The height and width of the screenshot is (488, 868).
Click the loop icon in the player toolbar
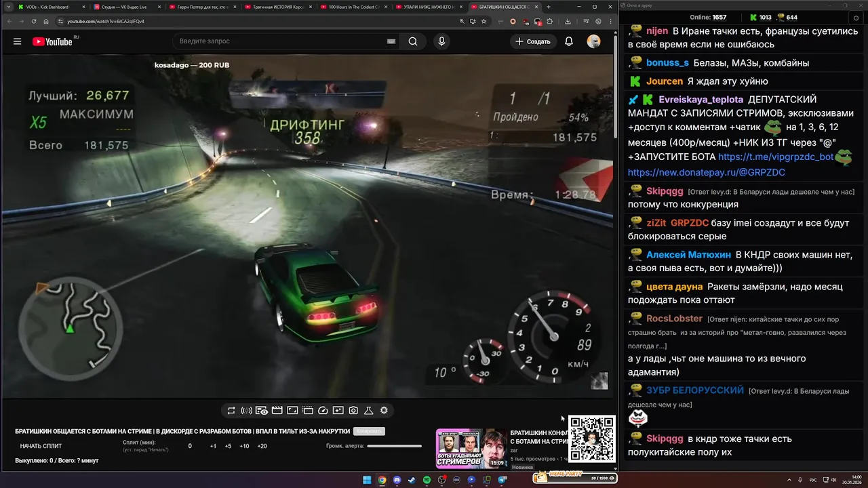[231, 411]
